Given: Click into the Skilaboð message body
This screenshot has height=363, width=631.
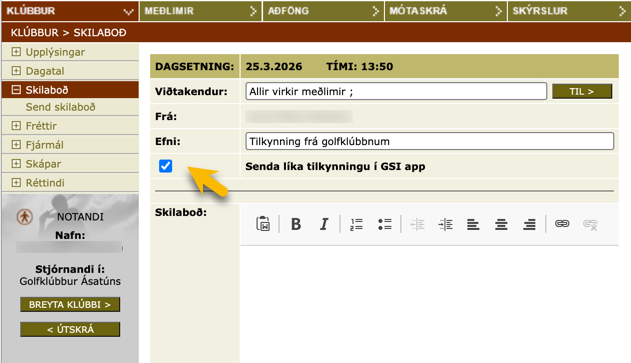Looking at the screenshot, I should click(429, 304).
